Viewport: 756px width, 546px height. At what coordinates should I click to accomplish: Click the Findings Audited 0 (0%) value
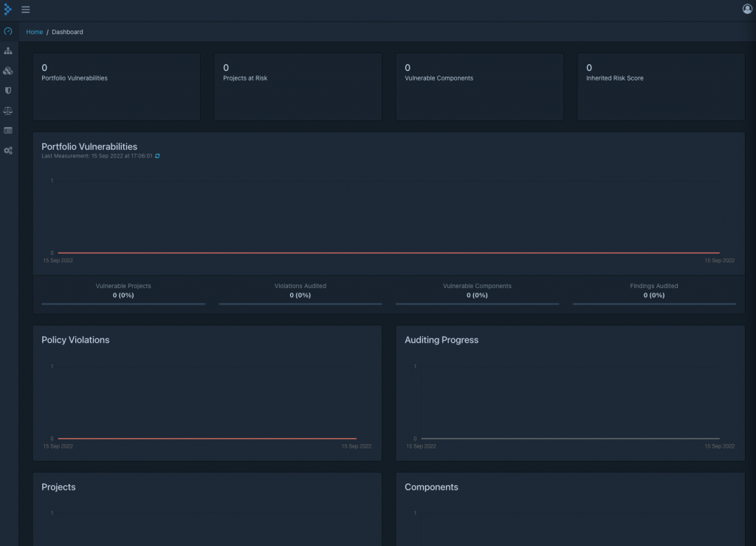point(654,296)
